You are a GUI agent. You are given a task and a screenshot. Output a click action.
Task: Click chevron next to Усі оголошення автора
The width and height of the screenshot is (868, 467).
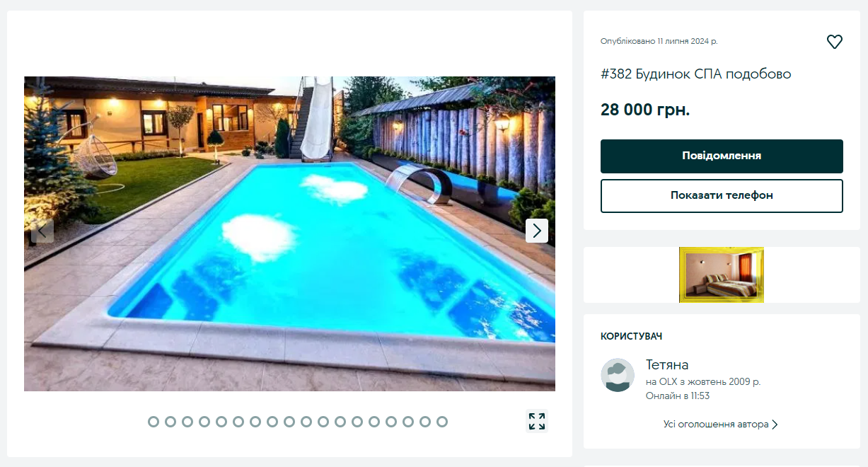775,425
